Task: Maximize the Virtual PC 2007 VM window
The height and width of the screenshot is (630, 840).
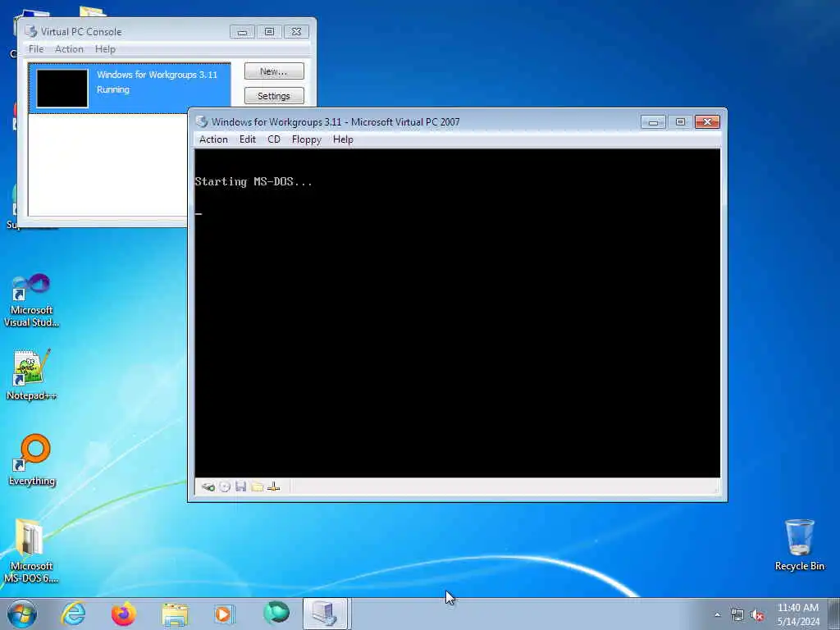Action: tap(680, 122)
